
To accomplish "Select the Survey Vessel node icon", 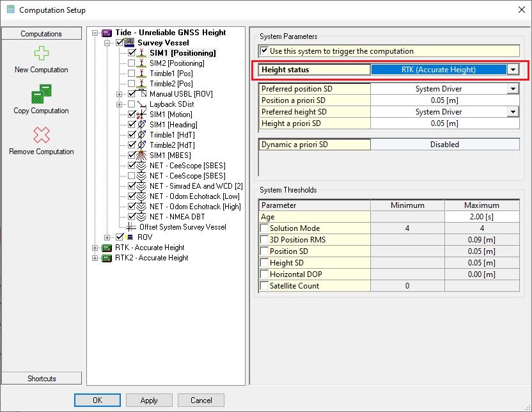I will tap(130, 43).
